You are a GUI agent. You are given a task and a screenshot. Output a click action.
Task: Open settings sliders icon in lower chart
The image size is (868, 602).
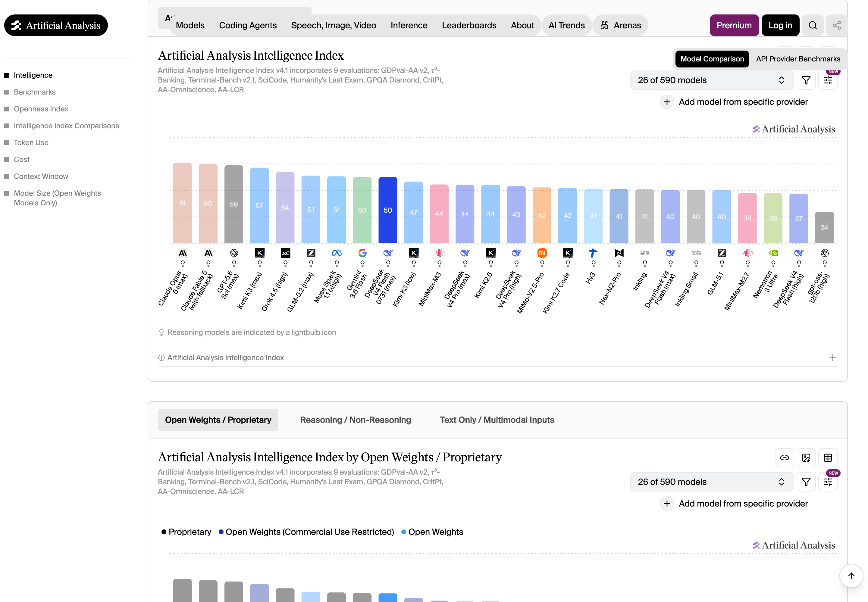(x=828, y=482)
